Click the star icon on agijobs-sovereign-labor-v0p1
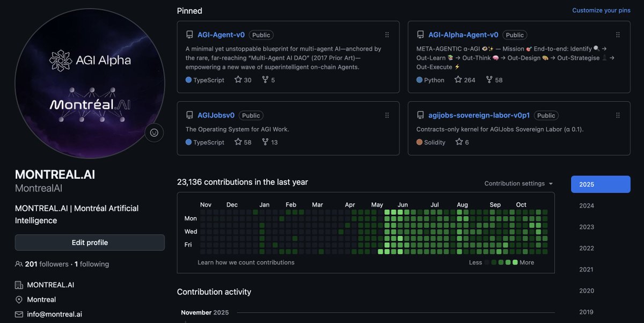Viewport: 644px width, 323px height. click(459, 142)
